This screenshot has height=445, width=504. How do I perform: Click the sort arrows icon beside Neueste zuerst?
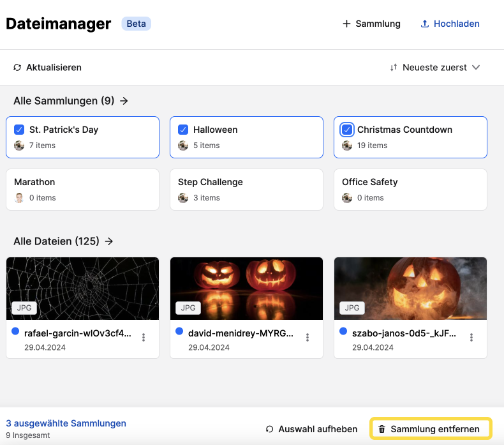[394, 67]
